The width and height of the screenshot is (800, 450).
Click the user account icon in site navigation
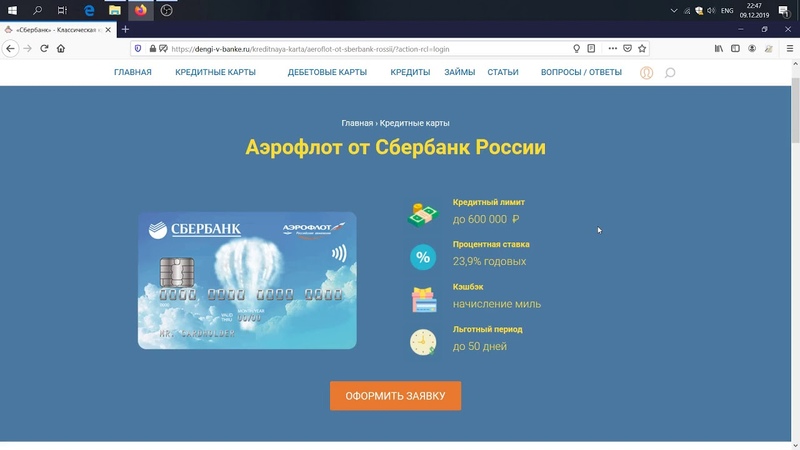(x=646, y=73)
